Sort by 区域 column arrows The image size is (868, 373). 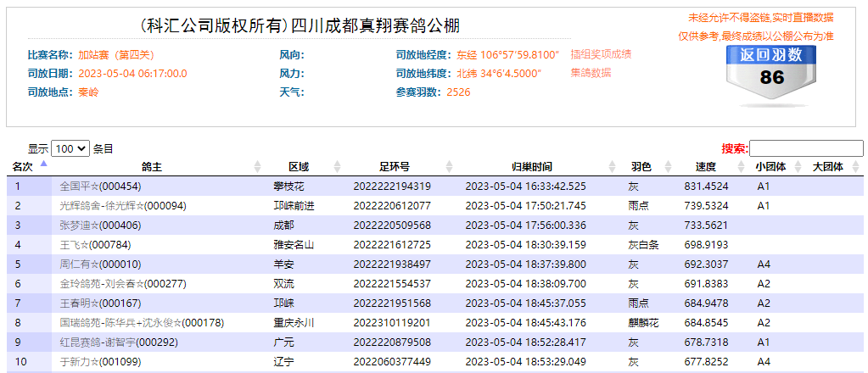point(338,167)
